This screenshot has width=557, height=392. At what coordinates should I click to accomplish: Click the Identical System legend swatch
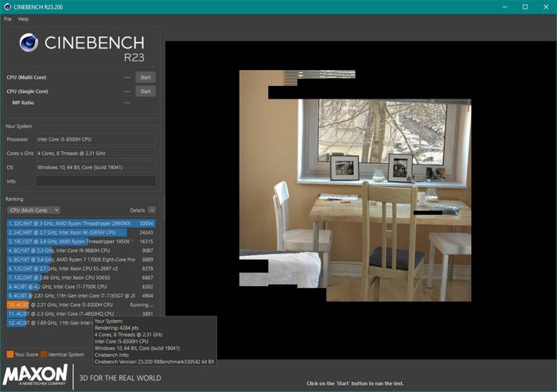44,355
